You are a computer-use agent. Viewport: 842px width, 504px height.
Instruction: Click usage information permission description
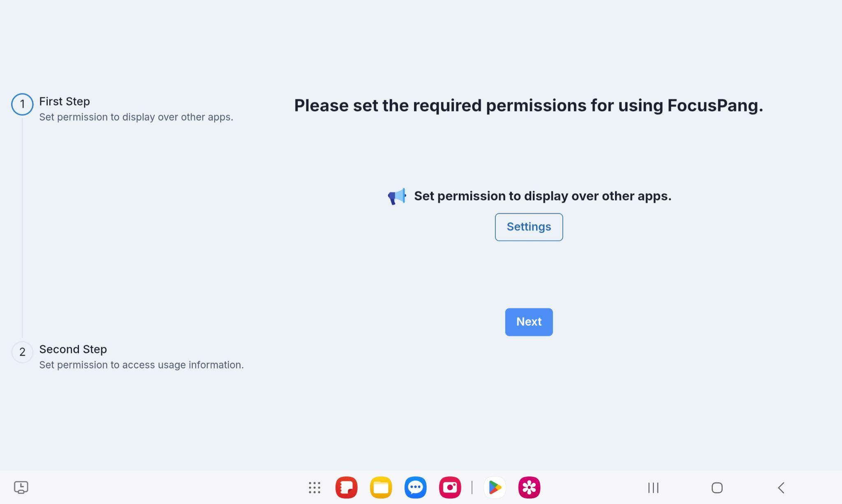point(141,365)
